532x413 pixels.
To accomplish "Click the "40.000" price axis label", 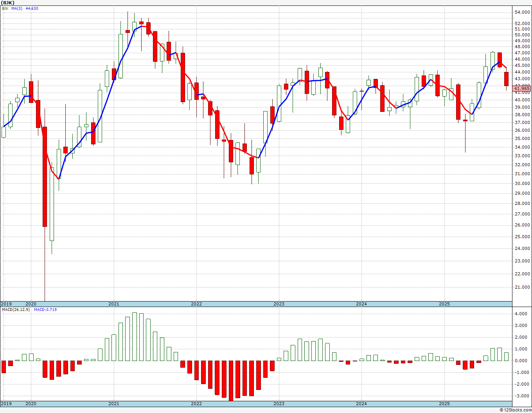I will [x=523, y=100].
